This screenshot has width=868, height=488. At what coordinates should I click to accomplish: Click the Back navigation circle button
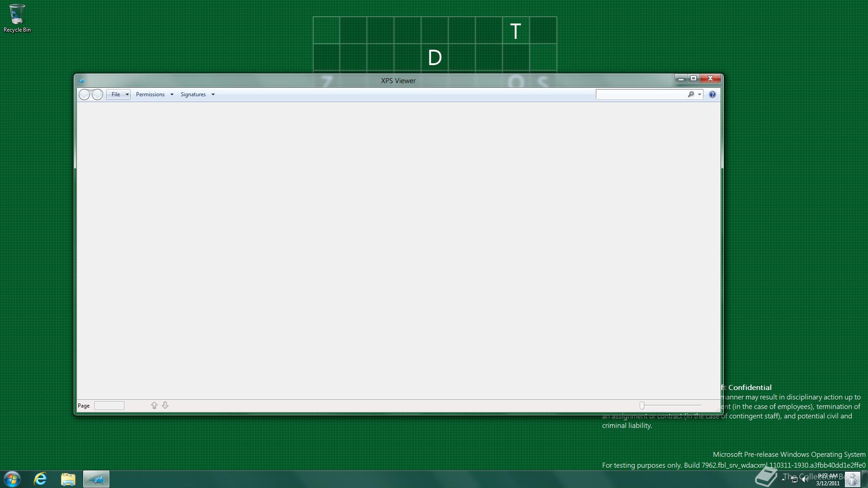point(85,94)
